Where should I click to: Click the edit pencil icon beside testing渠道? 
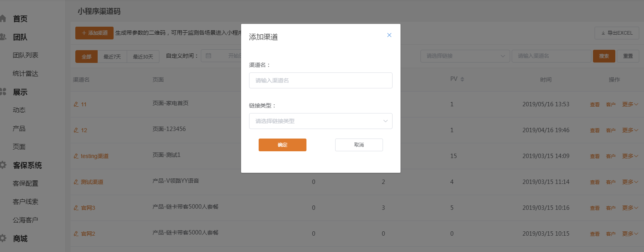click(x=76, y=156)
